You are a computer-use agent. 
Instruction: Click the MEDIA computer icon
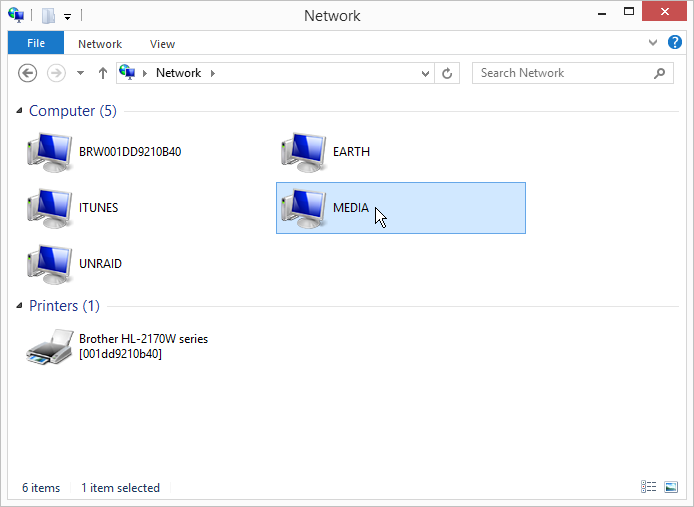304,208
